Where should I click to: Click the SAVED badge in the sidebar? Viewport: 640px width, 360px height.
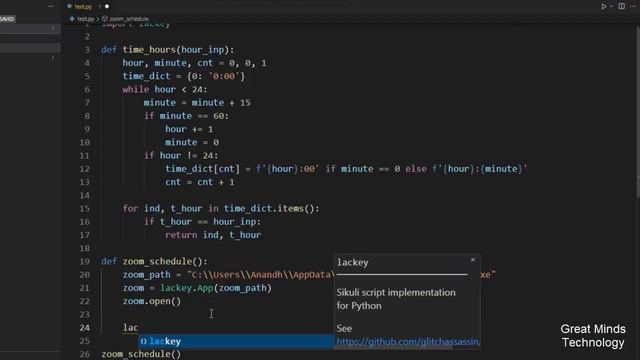7,19
